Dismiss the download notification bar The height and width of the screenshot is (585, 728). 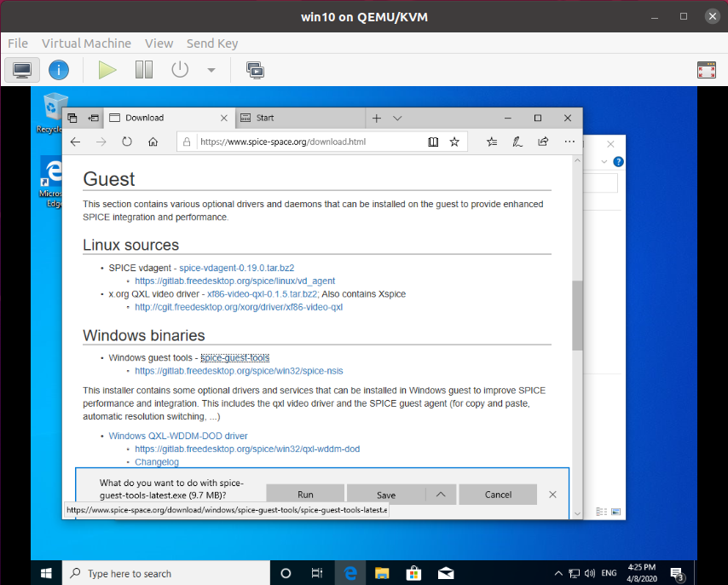pos(552,495)
